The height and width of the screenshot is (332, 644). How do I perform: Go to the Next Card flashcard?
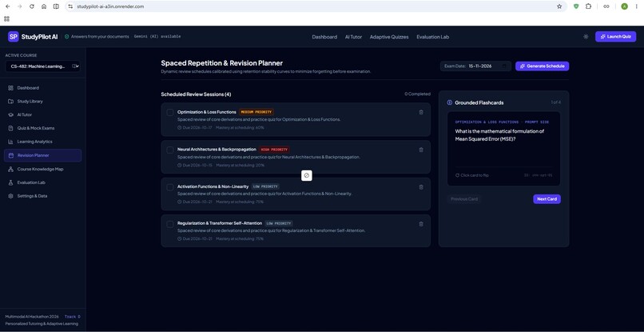(x=547, y=199)
